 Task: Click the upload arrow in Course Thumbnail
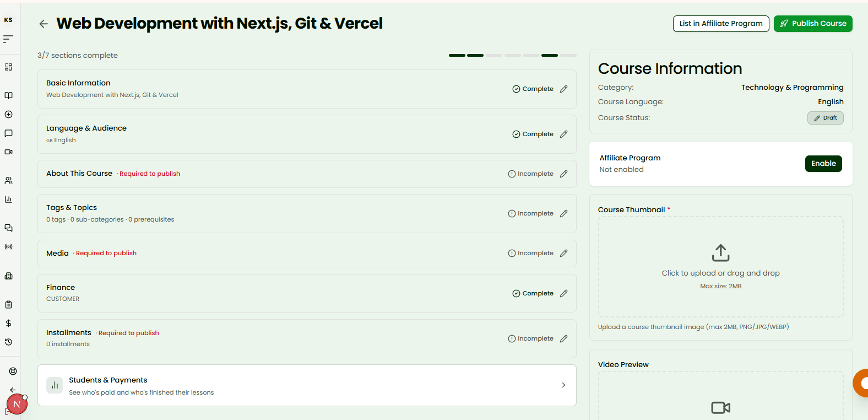(x=720, y=253)
